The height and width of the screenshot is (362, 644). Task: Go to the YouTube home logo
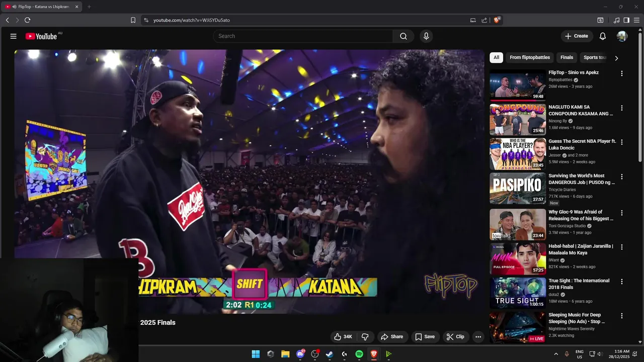click(41, 36)
